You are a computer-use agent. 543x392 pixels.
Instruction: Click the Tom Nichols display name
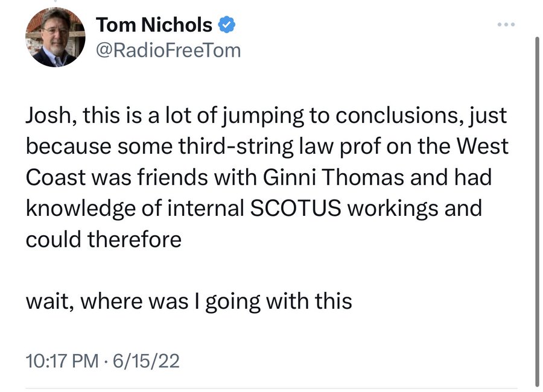[x=154, y=25]
